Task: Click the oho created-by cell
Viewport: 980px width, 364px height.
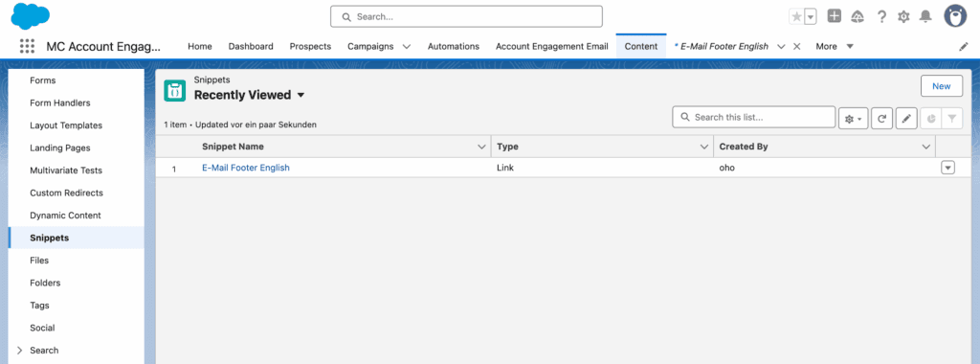Action: [727, 168]
